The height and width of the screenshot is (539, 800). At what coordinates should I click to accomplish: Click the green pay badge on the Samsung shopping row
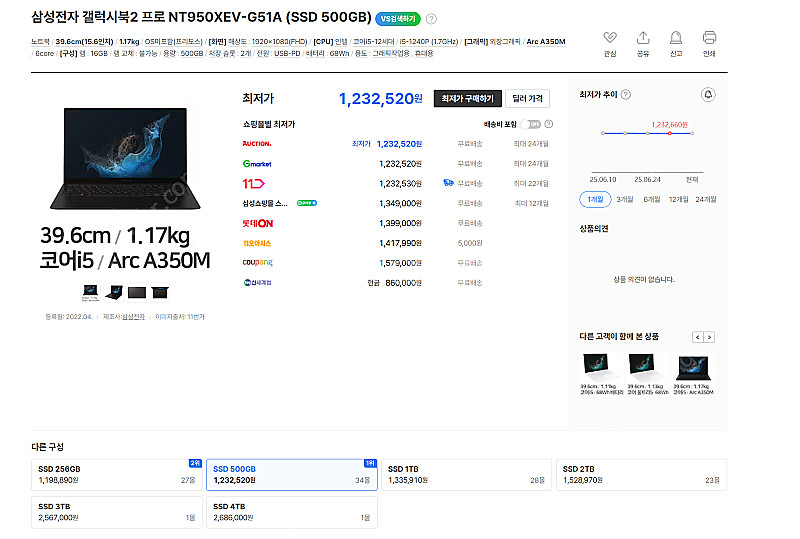point(307,203)
